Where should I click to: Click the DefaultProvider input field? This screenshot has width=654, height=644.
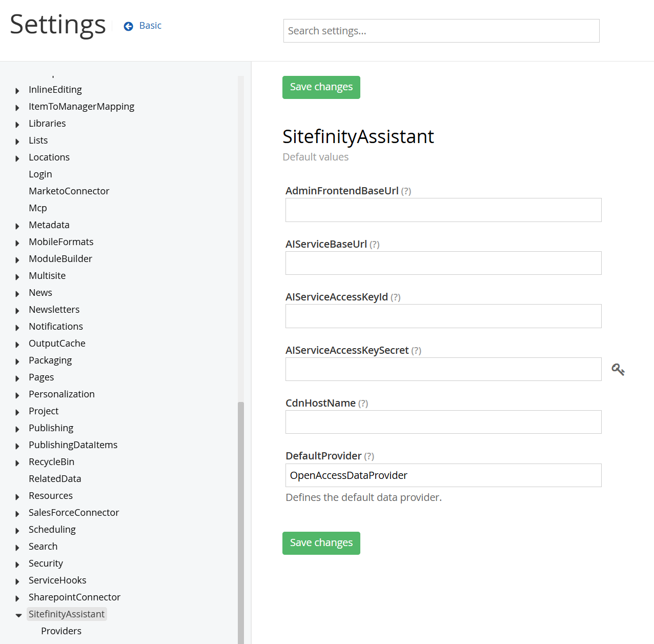pos(443,475)
